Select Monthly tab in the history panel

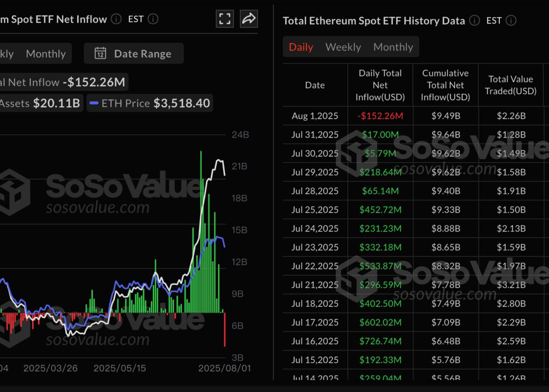tap(393, 47)
